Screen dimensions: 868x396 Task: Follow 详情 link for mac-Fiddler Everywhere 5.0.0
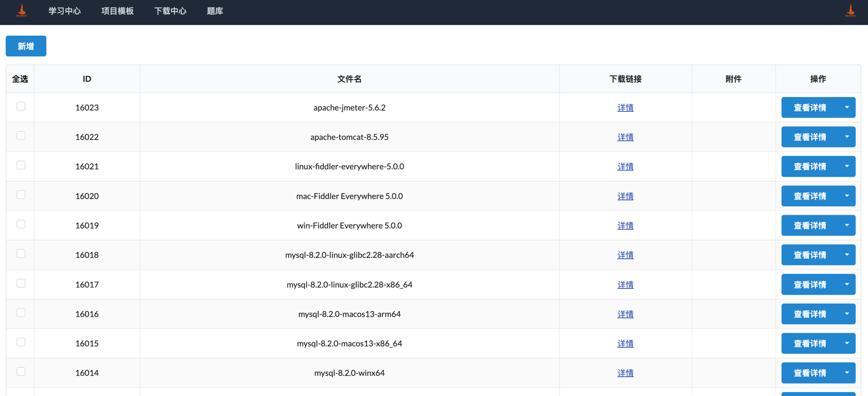tap(625, 196)
